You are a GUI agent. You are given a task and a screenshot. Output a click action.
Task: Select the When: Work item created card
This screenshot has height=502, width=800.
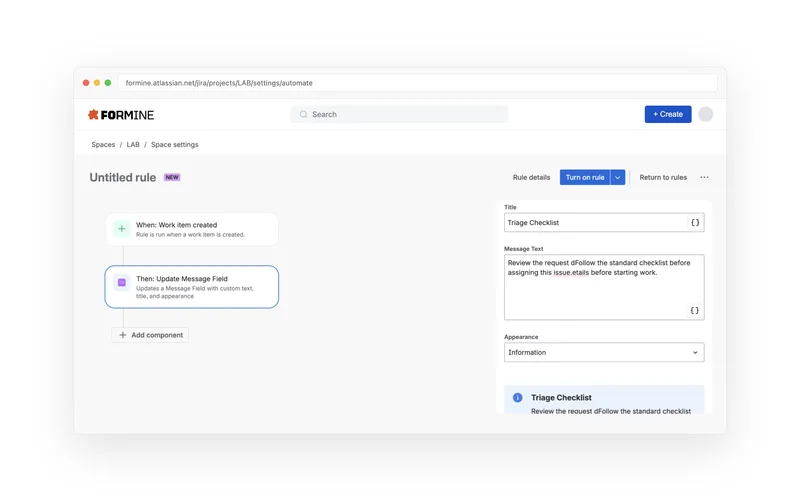coord(192,229)
